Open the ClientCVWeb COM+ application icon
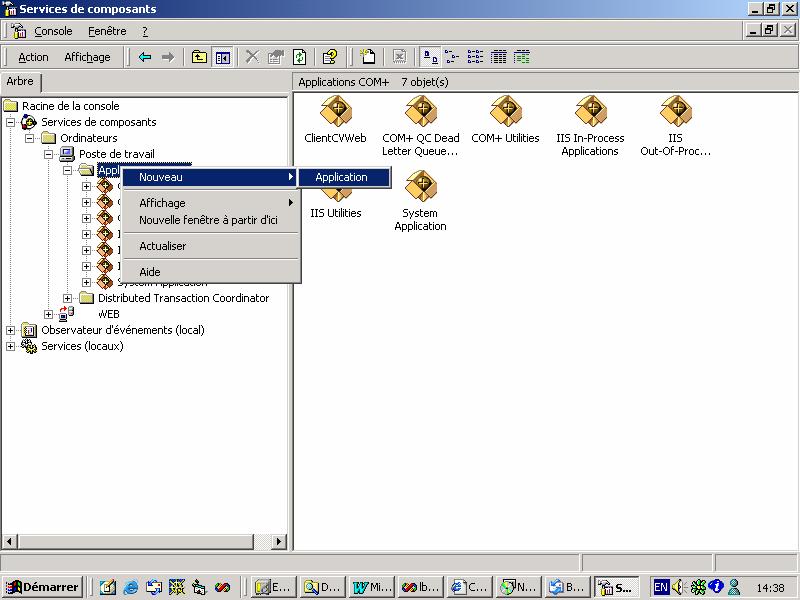800x600 pixels. click(x=335, y=111)
